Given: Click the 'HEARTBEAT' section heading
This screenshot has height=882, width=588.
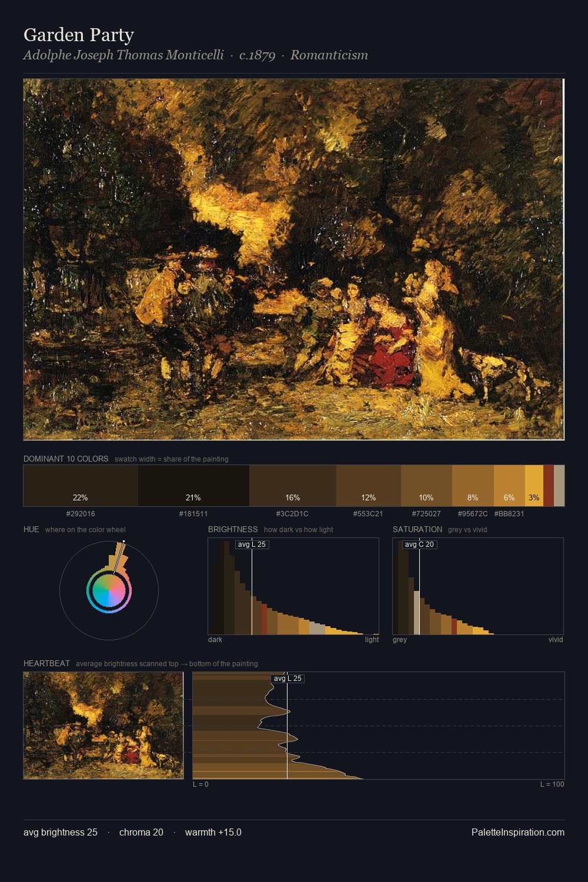Looking at the screenshot, I should click(46, 663).
